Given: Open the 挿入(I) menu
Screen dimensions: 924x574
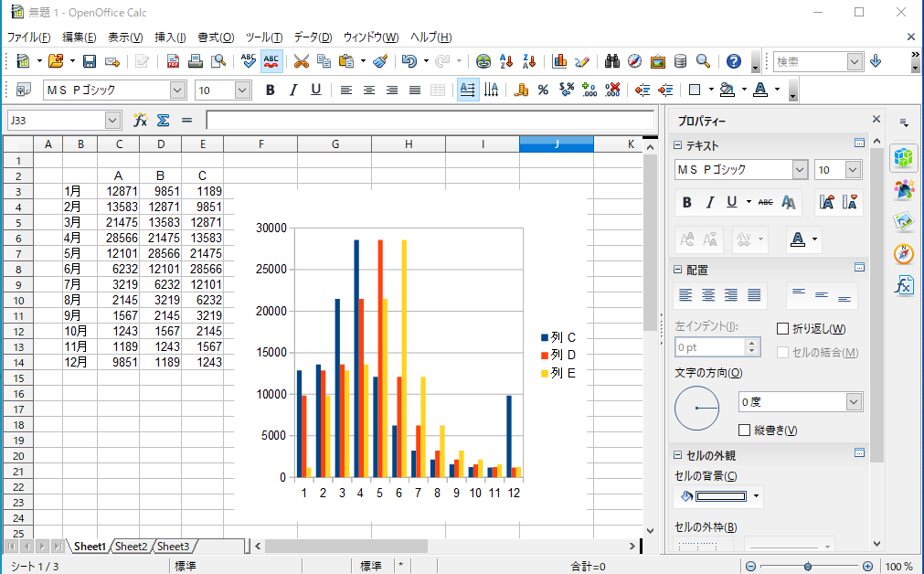Looking at the screenshot, I should tap(170, 37).
